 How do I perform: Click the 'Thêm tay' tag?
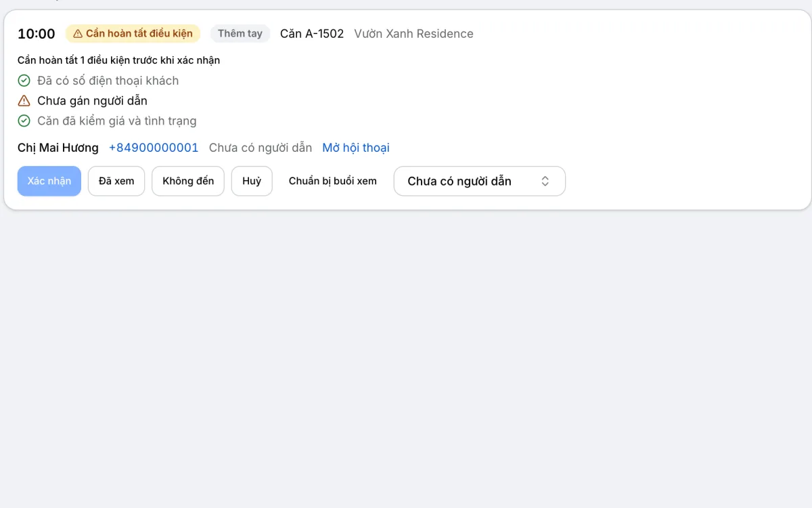click(x=240, y=34)
